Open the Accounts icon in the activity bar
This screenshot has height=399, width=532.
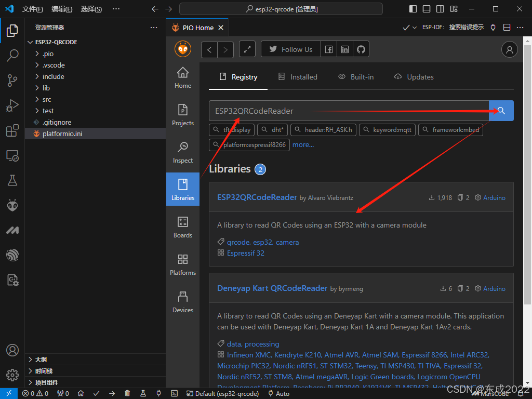coord(12,350)
